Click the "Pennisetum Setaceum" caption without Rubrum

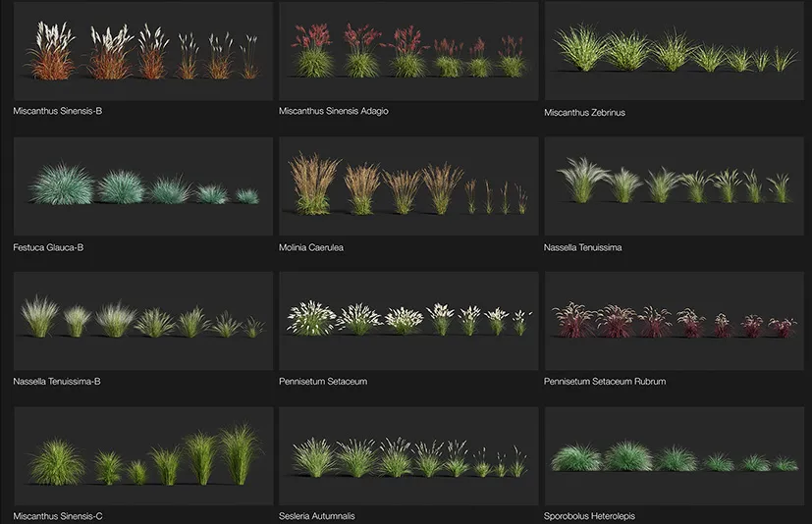tap(323, 381)
